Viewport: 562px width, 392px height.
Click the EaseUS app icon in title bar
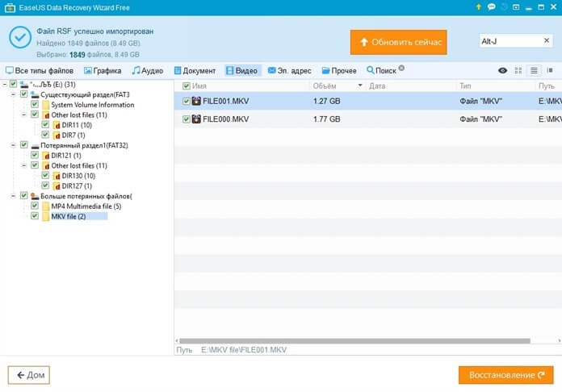(10, 7)
